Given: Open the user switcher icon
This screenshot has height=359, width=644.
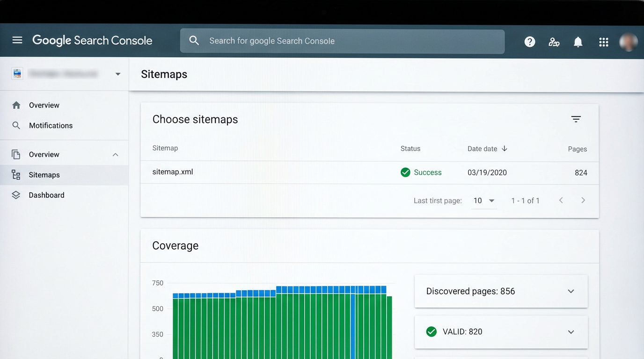Looking at the screenshot, I should coord(554,42).
